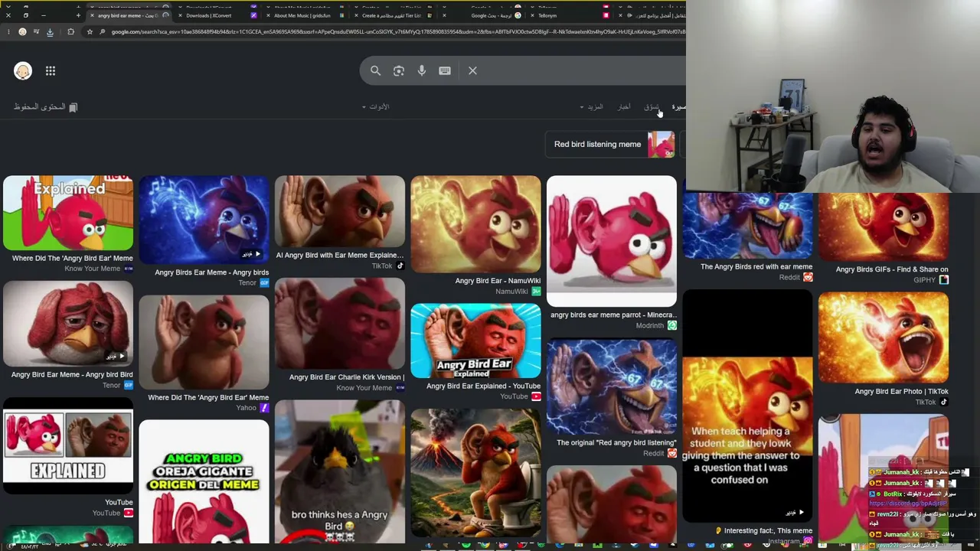Open 'Where Did The Angry Bird Ear Meme' Explained thumbnail
The width and height of the screenshot is (980, 551).
click(x=68, y=214)
